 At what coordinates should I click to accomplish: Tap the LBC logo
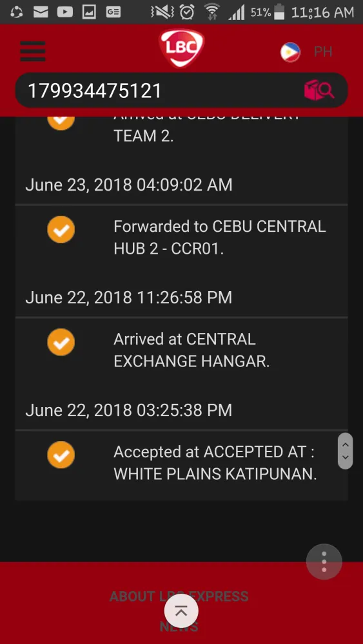point(181,48)
